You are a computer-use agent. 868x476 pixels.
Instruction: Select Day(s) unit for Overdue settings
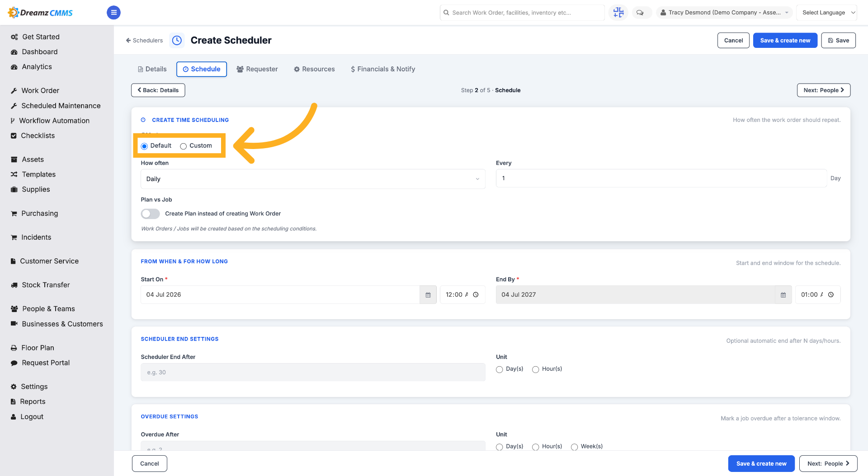(499, 447)
